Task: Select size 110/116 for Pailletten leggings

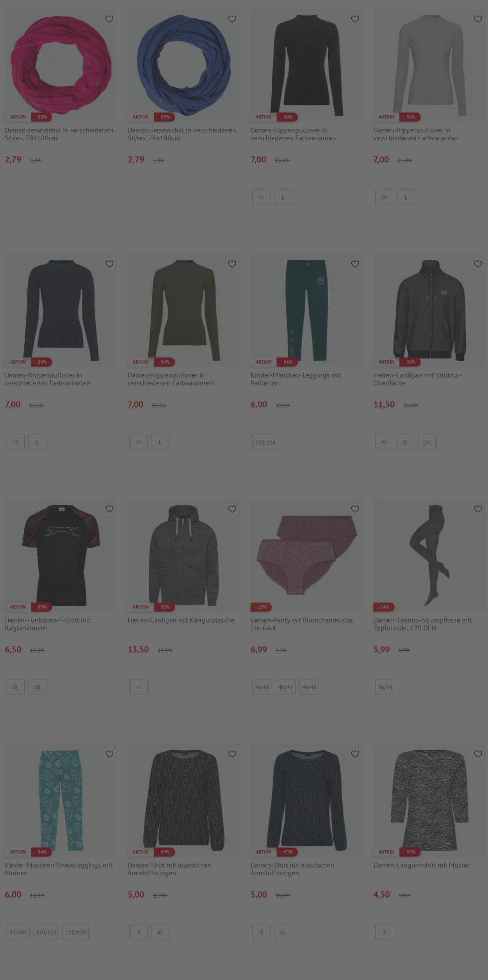Action: 265,442
